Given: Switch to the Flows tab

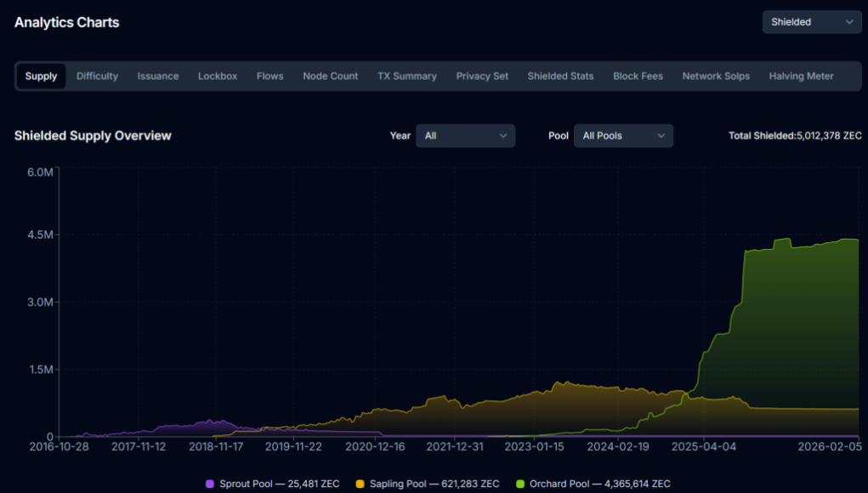Looking at the screenshot, I should (269, 76).
